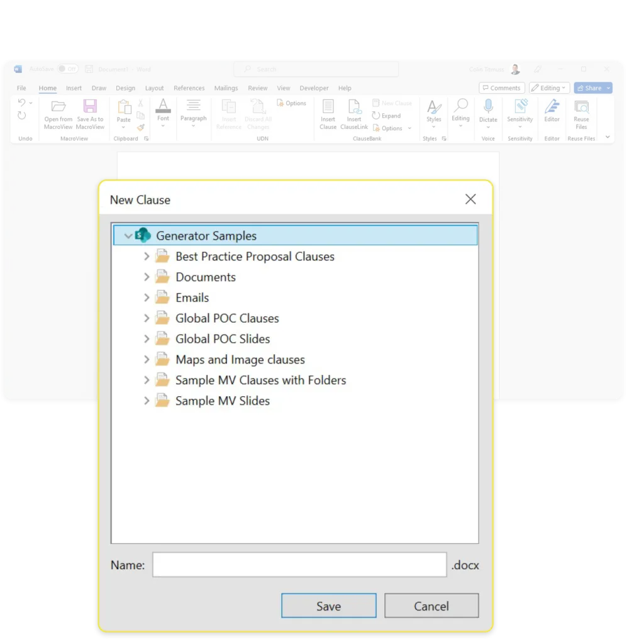The image size is (644, 644).
Task: Click Open from MacroView icon
Action: (x=58, y=106)
